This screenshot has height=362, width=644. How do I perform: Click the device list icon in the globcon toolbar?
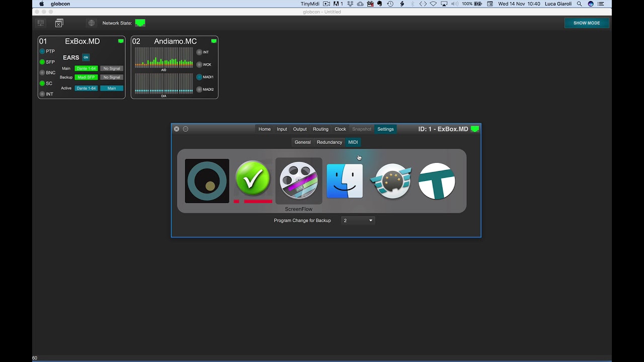click(41, 23)
